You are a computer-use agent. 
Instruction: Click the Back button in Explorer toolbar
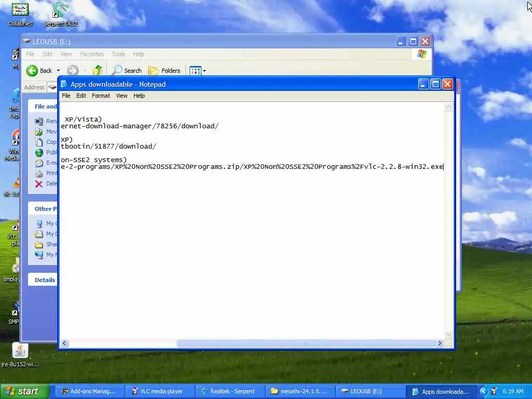[39, 71]
